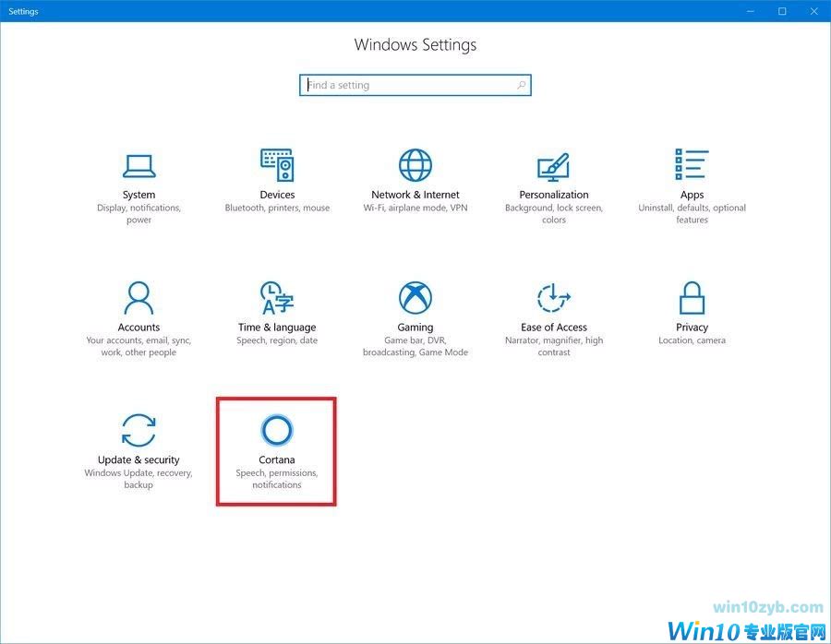Click the Apps list icon
The height and width of the screenshot is (644, 831).
point(692,164)
